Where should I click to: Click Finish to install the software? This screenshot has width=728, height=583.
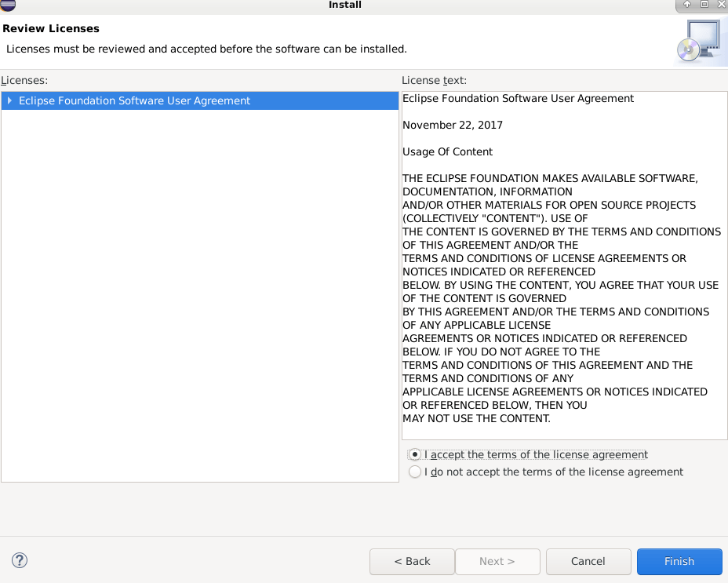click(x=679, y=561)
